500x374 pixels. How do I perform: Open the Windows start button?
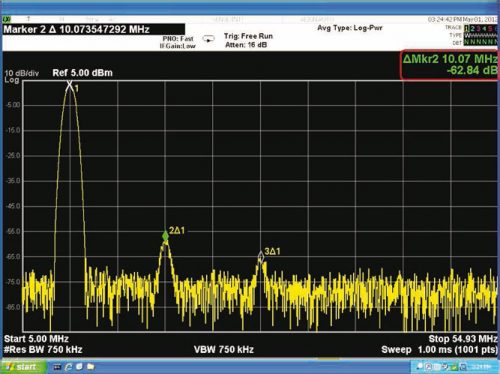(22, 367)
